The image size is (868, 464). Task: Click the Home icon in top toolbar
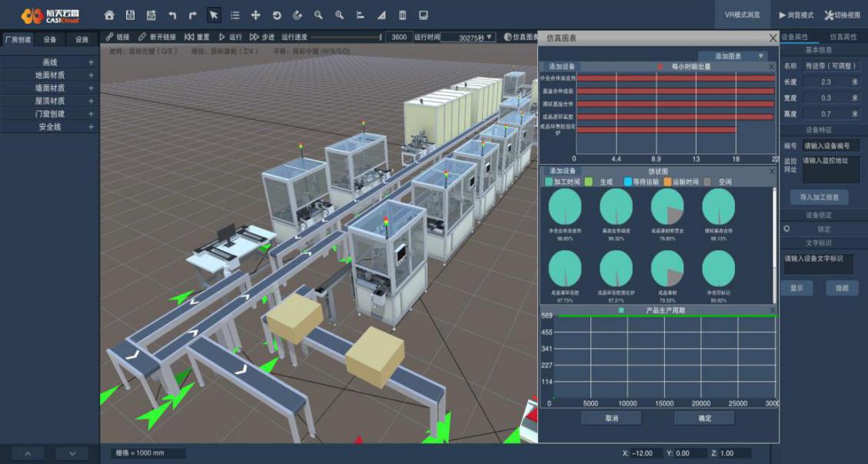[109, 15]
